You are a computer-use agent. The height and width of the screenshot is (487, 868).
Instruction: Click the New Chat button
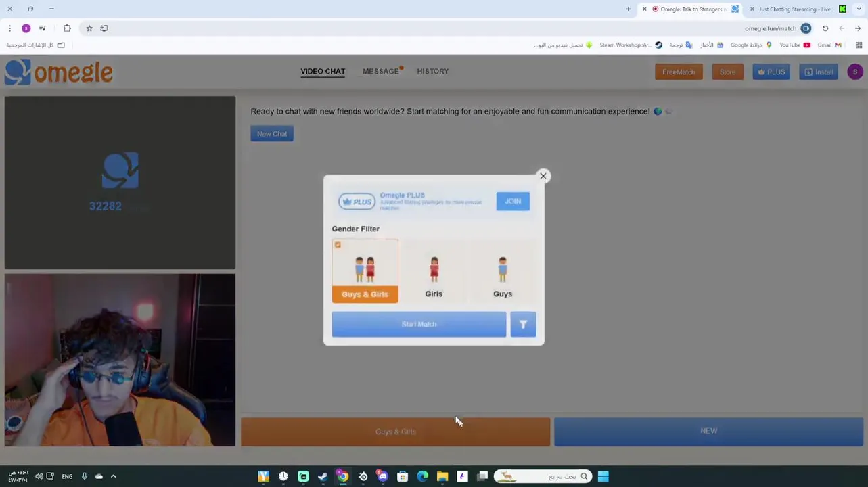[272, 133]
